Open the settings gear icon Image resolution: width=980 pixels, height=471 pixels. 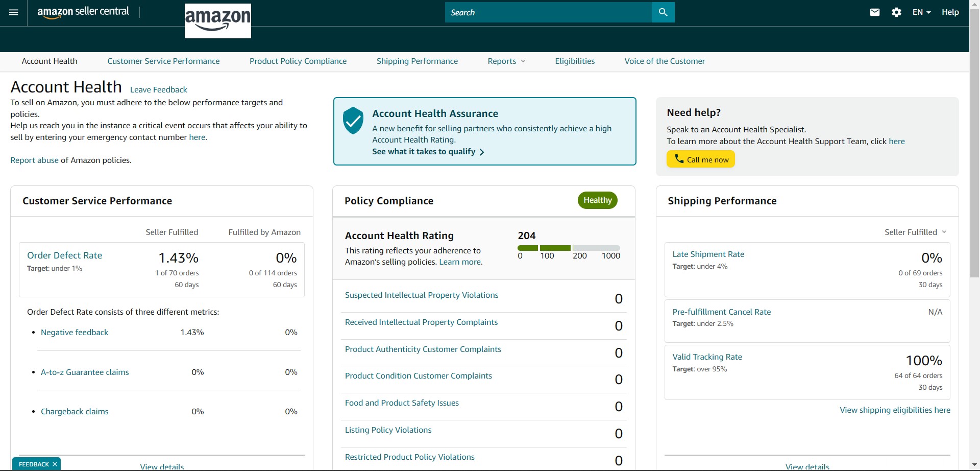coord(896,12)
